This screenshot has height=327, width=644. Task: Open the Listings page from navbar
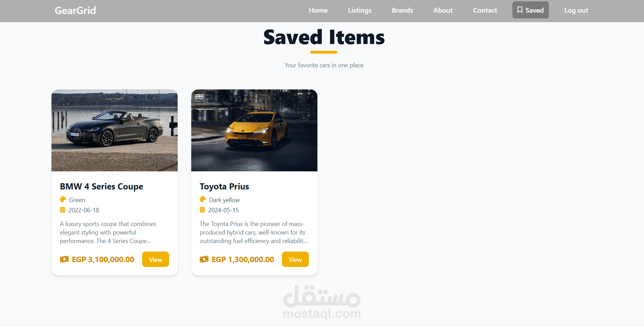tap(360, 11)
